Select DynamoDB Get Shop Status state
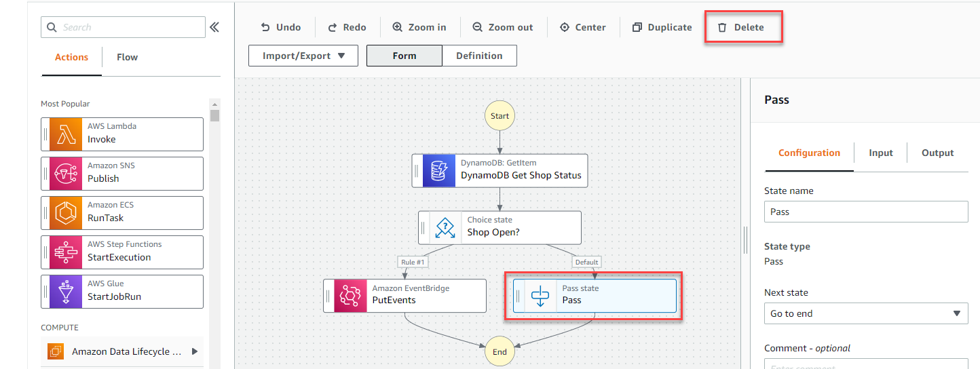The height and width of the screenshot is (369, 980). click(x=500, y=170)
